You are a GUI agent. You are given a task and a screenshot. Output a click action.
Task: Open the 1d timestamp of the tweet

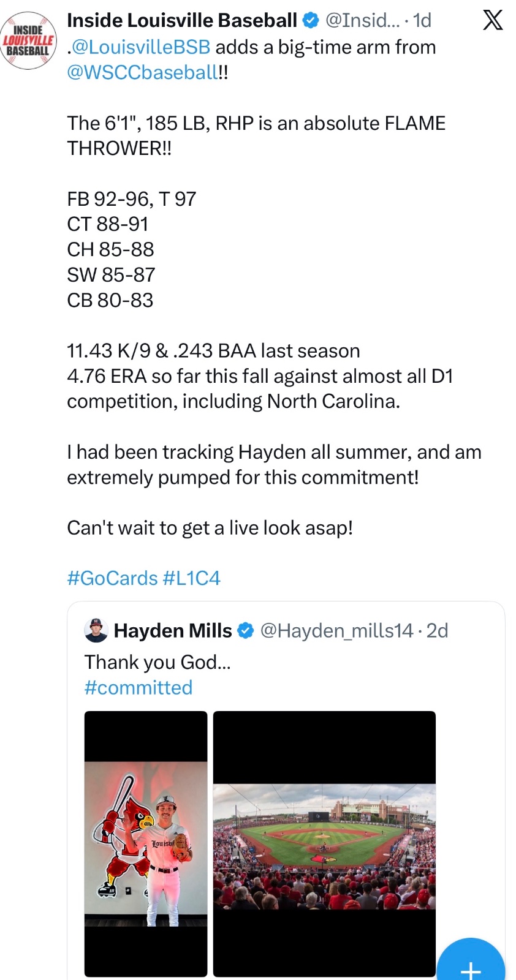(x=422, y=20)
